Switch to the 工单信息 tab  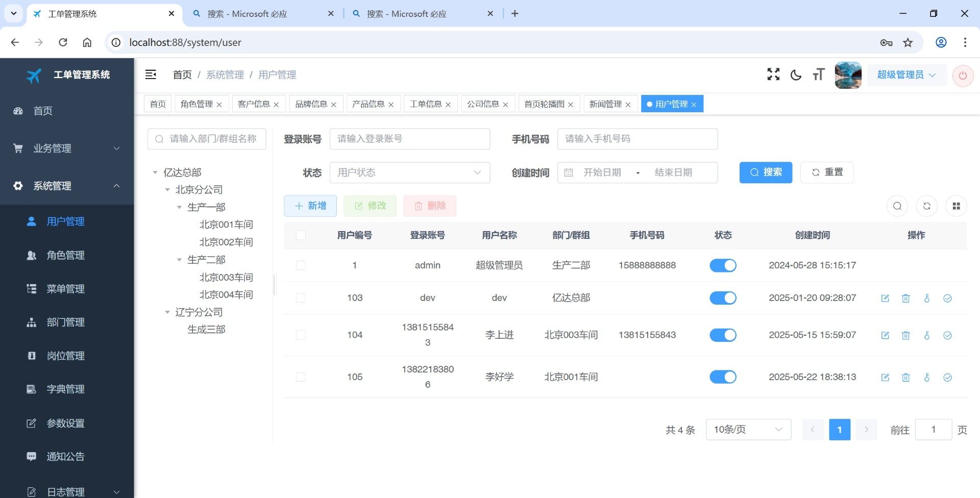(426, 104)
